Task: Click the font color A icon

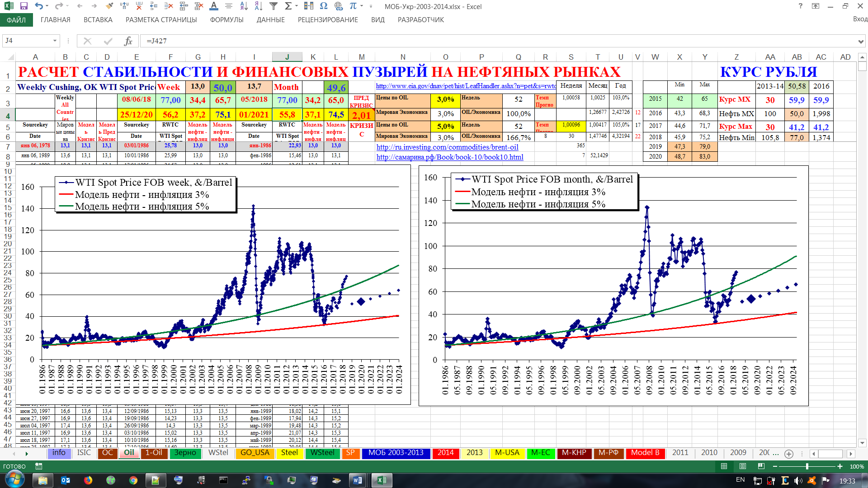Action: click(x=214, y=6)
